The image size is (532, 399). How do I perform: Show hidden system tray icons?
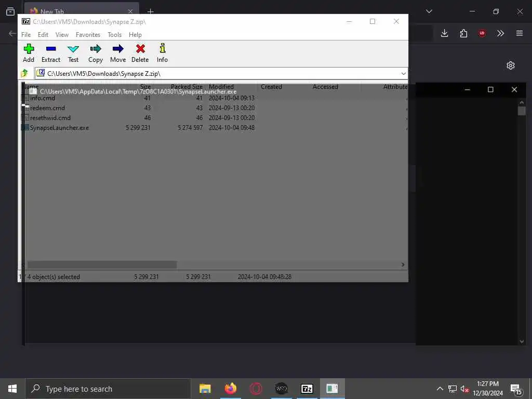point(440,389)
